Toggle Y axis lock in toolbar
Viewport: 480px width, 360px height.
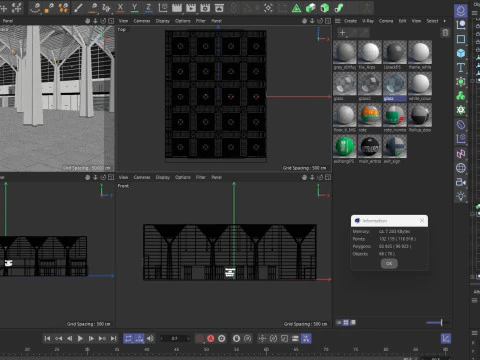(134, 8)
